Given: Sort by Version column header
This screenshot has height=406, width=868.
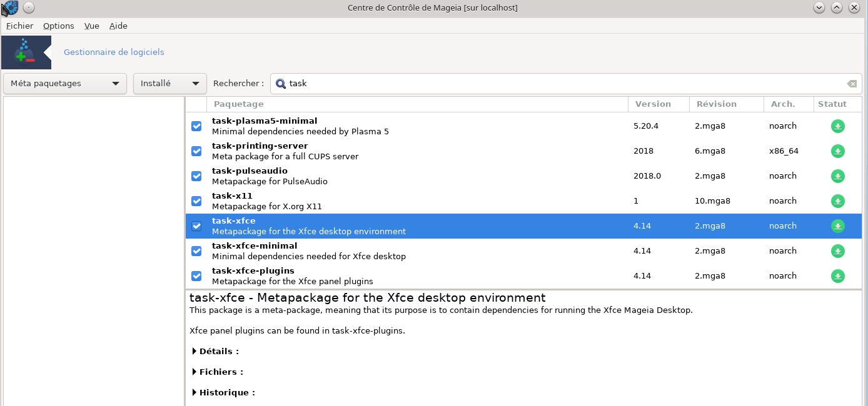Looking at the screenshot, I should (x=659, y=104).
